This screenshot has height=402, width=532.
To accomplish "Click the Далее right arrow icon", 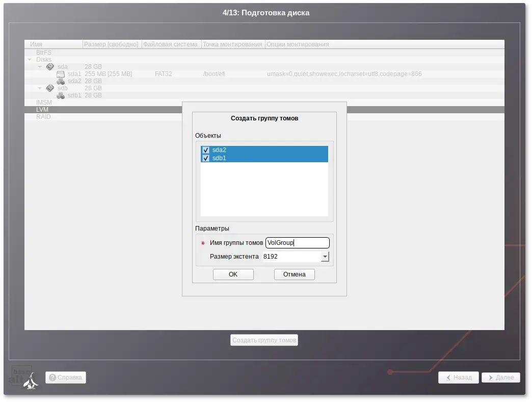I will click(x=491, y=378).
